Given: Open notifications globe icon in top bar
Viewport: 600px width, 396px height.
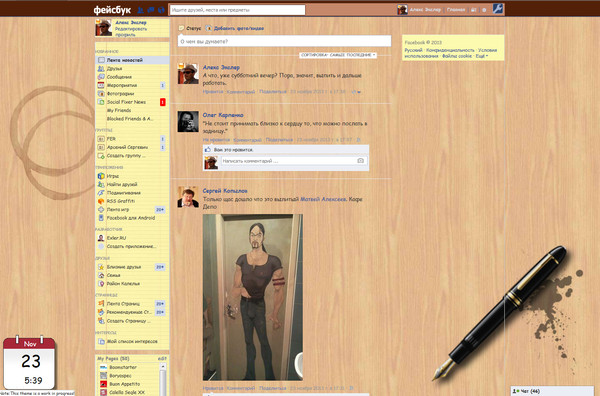Looking at the screenshot, I should (x=161, y=10).
